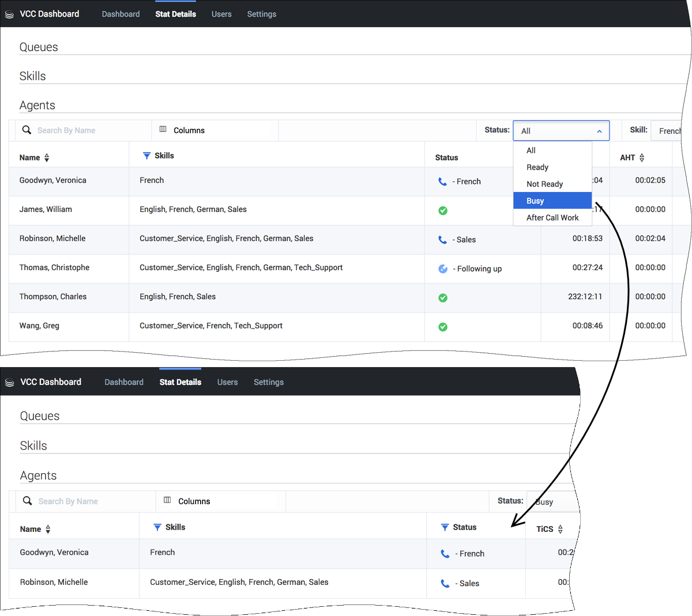Click the Skills cell listing English, French, Sales

pos(178,297)
